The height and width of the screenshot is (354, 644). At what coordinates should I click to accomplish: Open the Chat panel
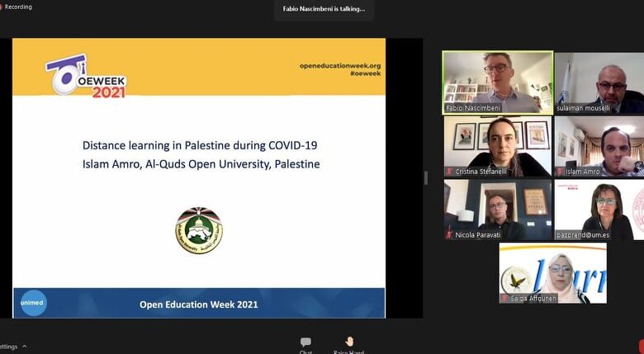click(x=305, y=342)
